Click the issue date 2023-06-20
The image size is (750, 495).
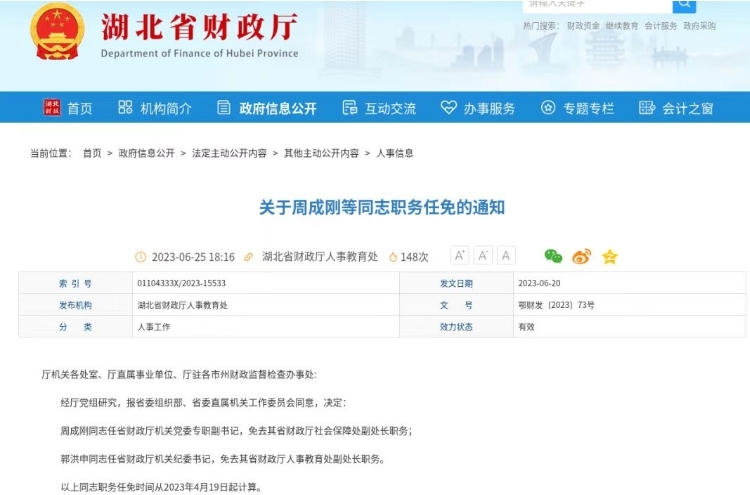(x=539, y=283)
